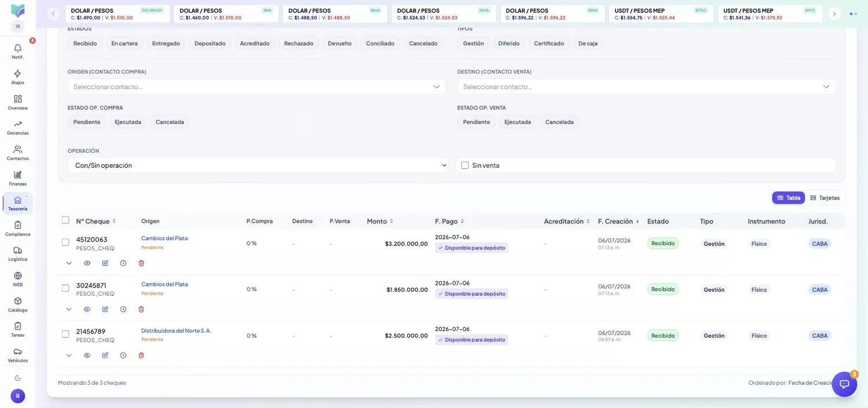Toggle dark mode moon icon
The width and height of the screenshot is (868, 408).
pos(17,378)
